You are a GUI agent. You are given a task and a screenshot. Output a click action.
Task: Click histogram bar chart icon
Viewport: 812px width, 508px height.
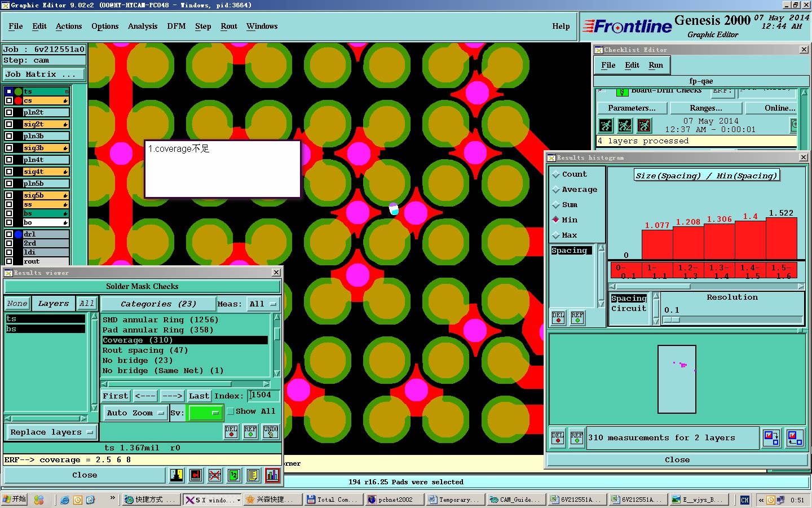pyautogui.click(x=272, y=475)
